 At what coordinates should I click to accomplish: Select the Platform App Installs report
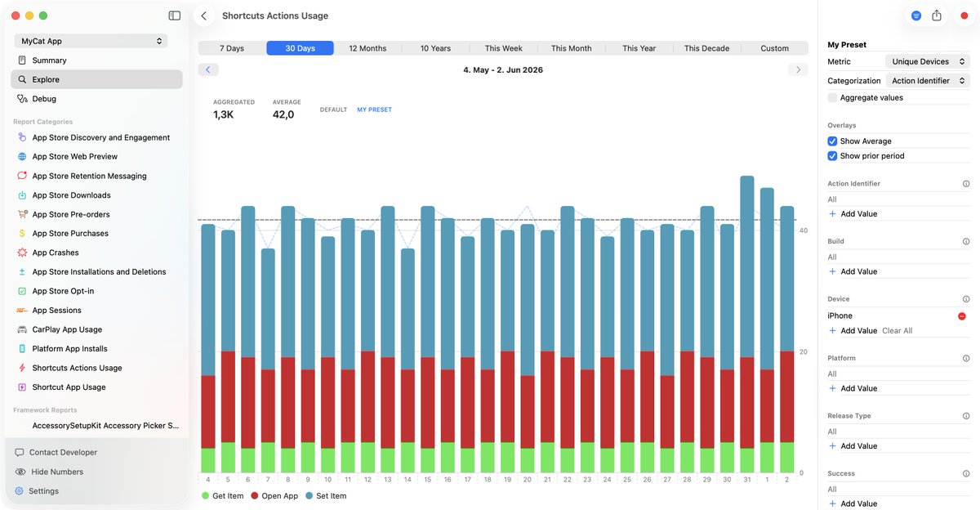point(96,348)
